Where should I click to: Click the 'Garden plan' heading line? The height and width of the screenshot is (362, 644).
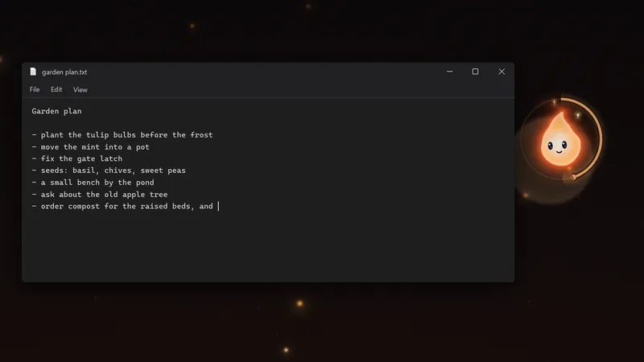tap(56, 111)
